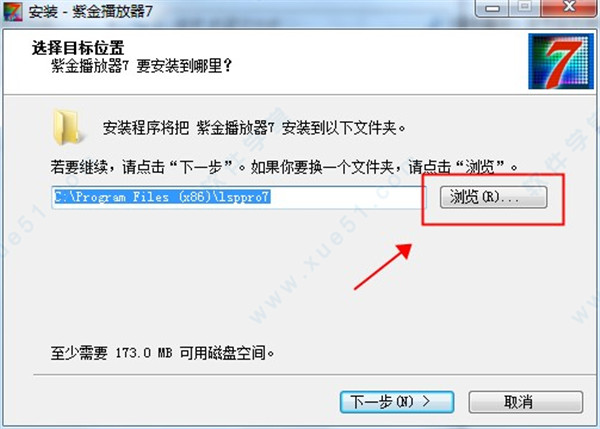Click the red arrow annotation
The height and width of the screenshot is (429, 600).
pyautogui.click(x=383, y=267)
